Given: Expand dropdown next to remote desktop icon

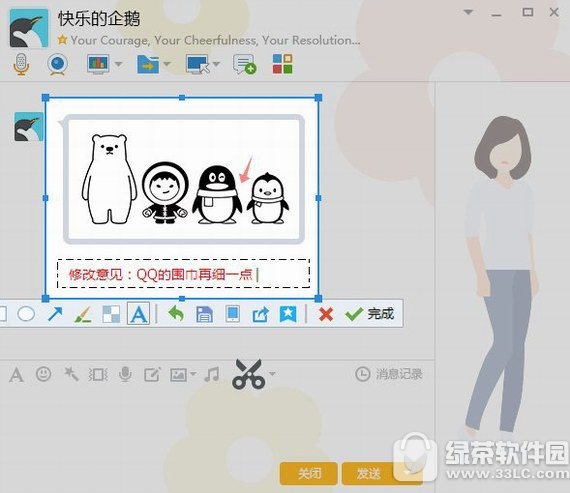Looking at the screenshot, I should (x=217, y=64).
